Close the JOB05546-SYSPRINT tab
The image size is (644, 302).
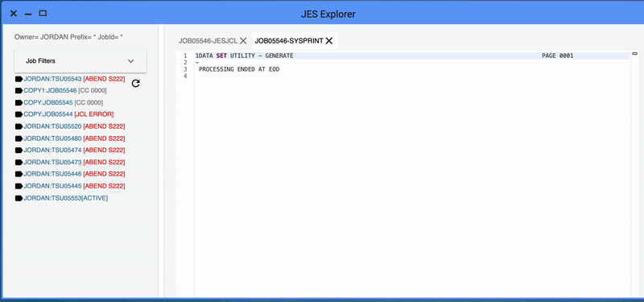(x=329, y=41)
